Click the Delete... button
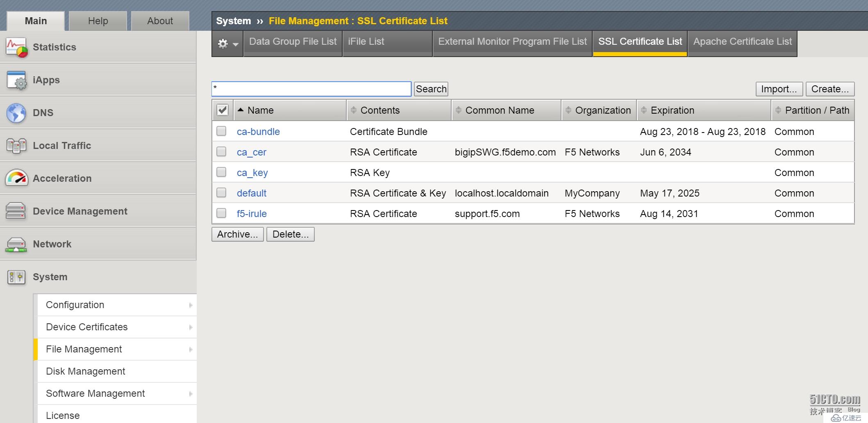The height and width of the screenshot is (423, 868). 291,234
